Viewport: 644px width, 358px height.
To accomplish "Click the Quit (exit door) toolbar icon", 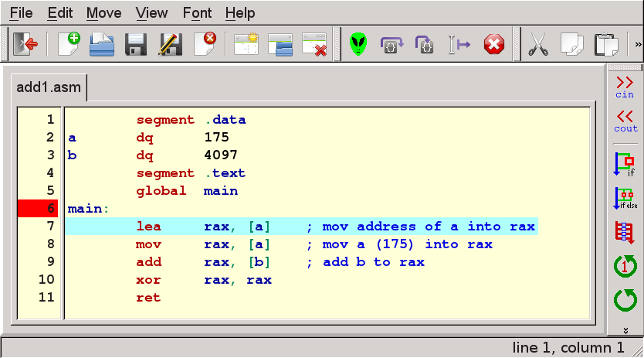I will click(25, 44).
